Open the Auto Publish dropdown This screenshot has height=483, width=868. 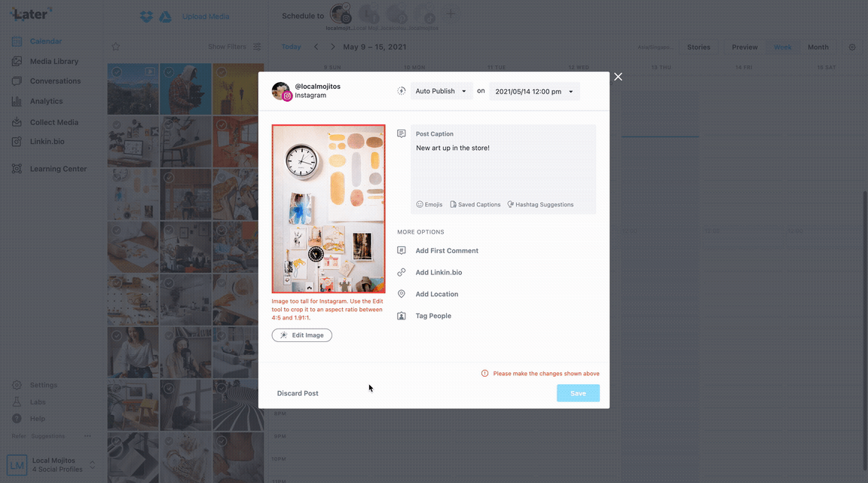pyautogui.click(x=442, y=91)
